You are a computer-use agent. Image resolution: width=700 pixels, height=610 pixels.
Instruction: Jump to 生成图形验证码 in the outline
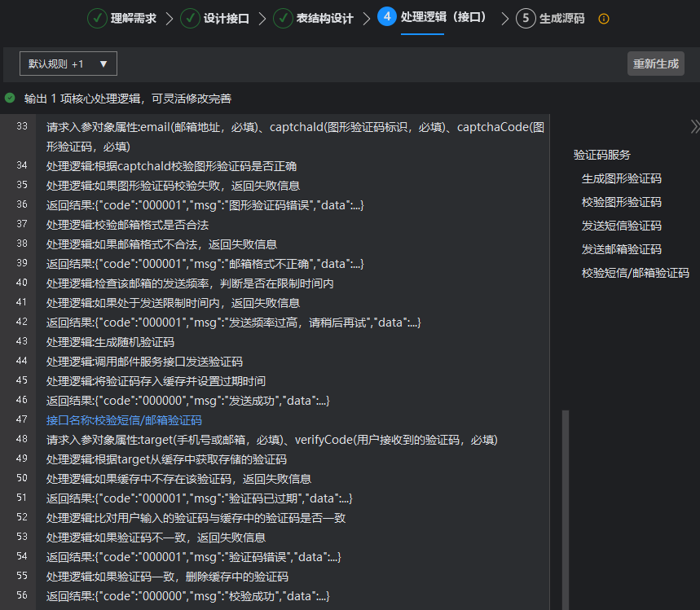621,178
